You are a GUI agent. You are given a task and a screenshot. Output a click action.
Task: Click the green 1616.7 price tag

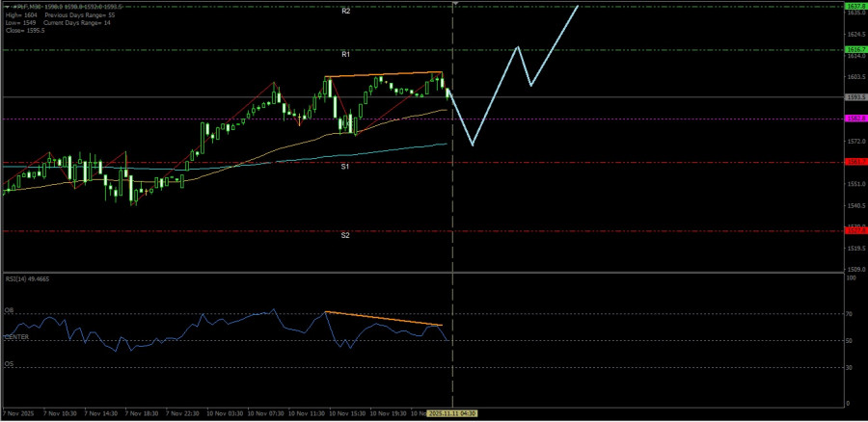coord(854,49)
